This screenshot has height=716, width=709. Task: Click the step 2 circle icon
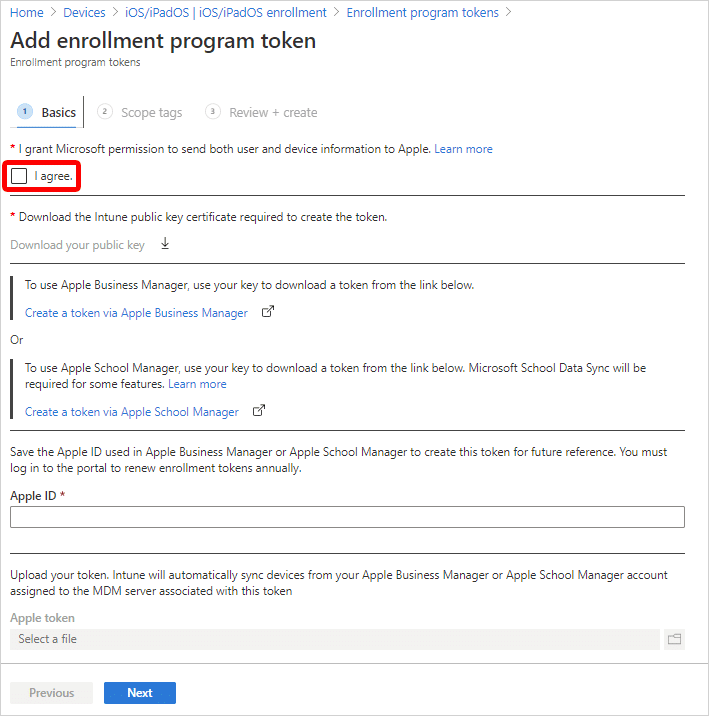(105, 111)
